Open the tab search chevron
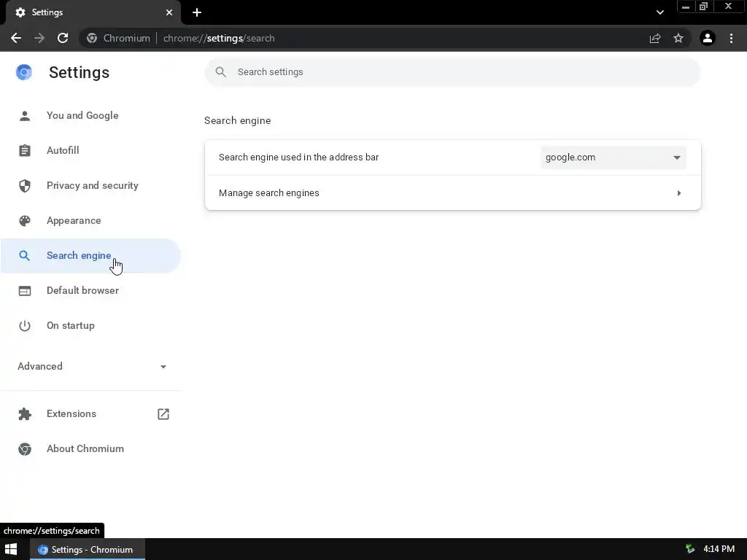The width and height of the screenshot is (747, 560). tap(659, 12)
